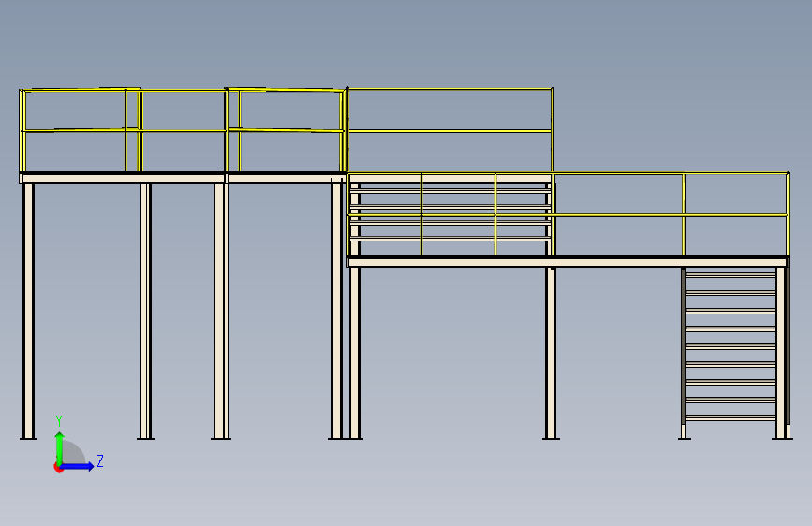
Task: Click the red X axis dot at the triad origin
Action: point(58,467)
